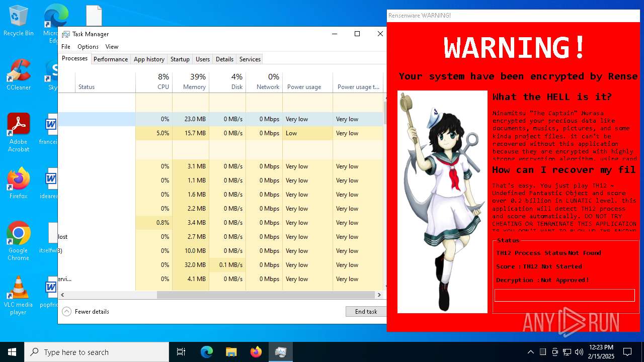
Task: Open the notification center icon
Action: coord(627,352)
